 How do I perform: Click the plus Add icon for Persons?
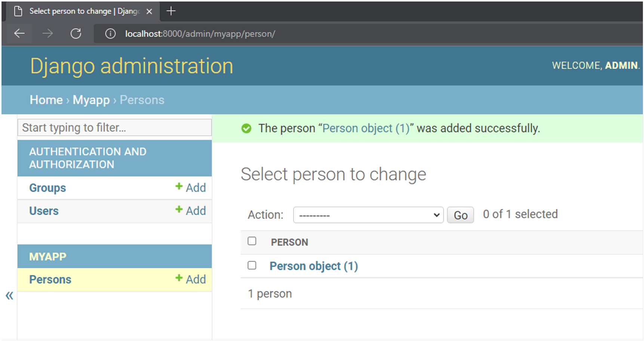coord(179,279)
